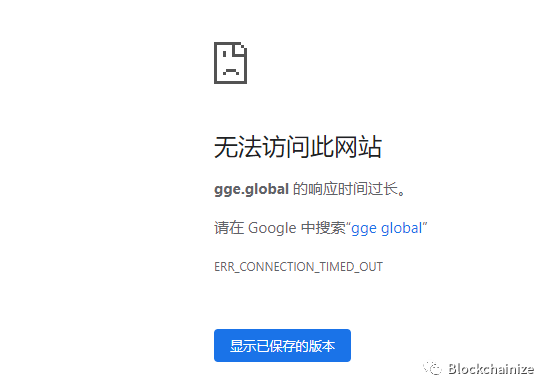Screen dimensions: 551x391
Task: Open the 'gge global' Google search link
Action: coord(387,228)
